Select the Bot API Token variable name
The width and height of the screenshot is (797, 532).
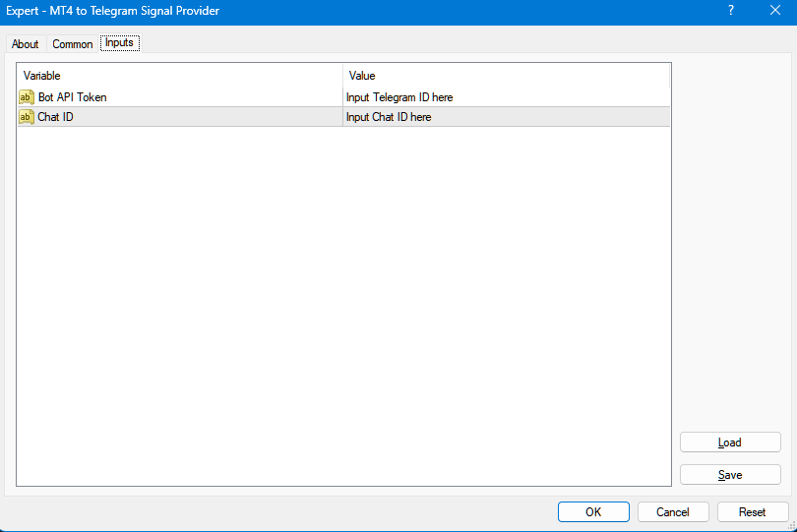point(73,97)
